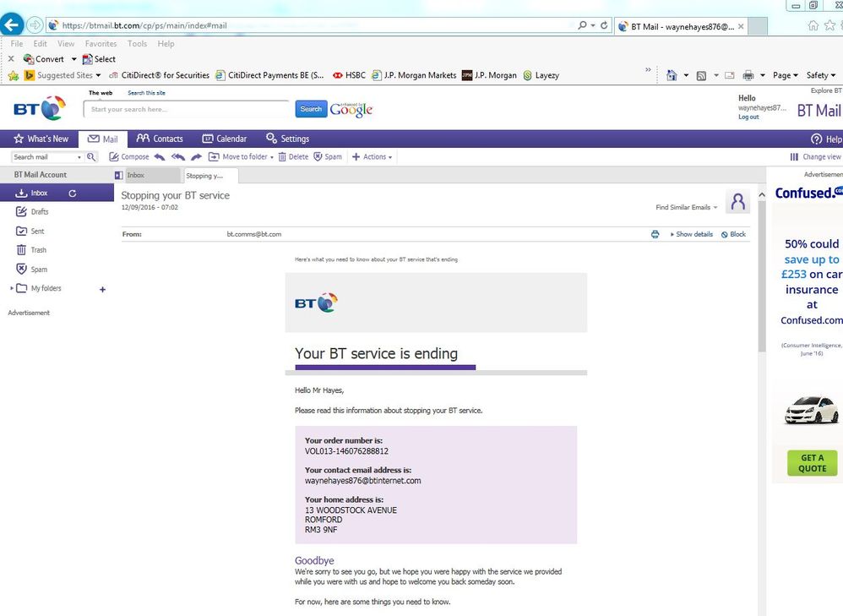This screenshot has height=616, width=843.
Task: Open the browser Home icon
Action: click(x=671, y=75)
